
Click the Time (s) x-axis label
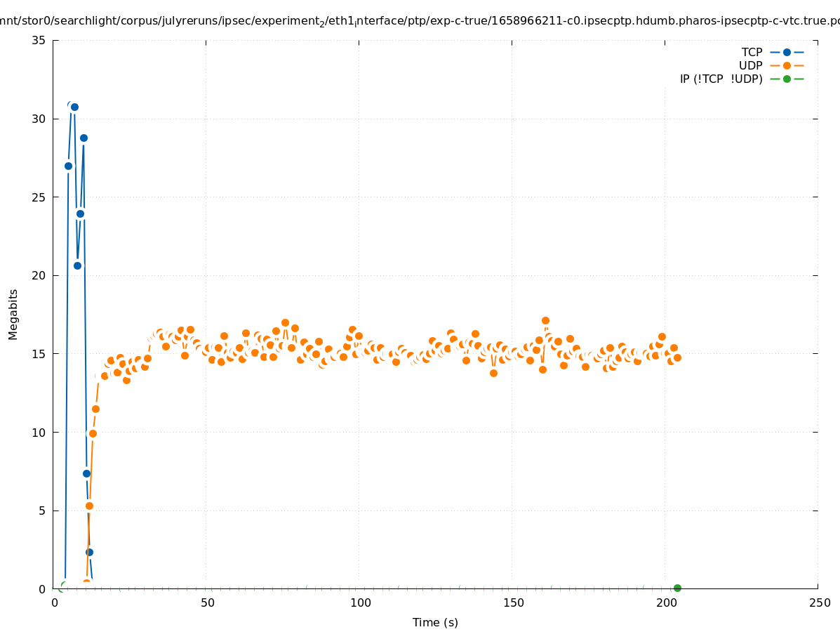[435, 622]
